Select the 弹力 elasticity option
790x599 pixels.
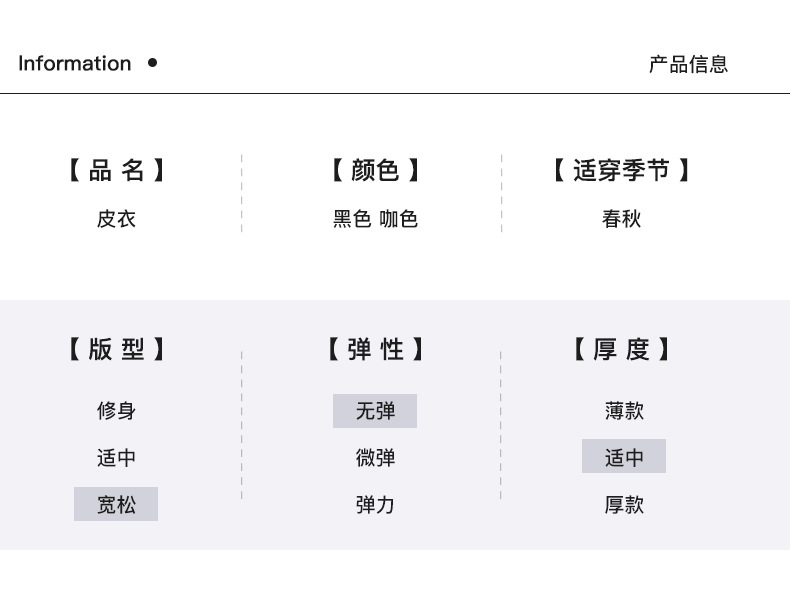click(x=375, y=504)
